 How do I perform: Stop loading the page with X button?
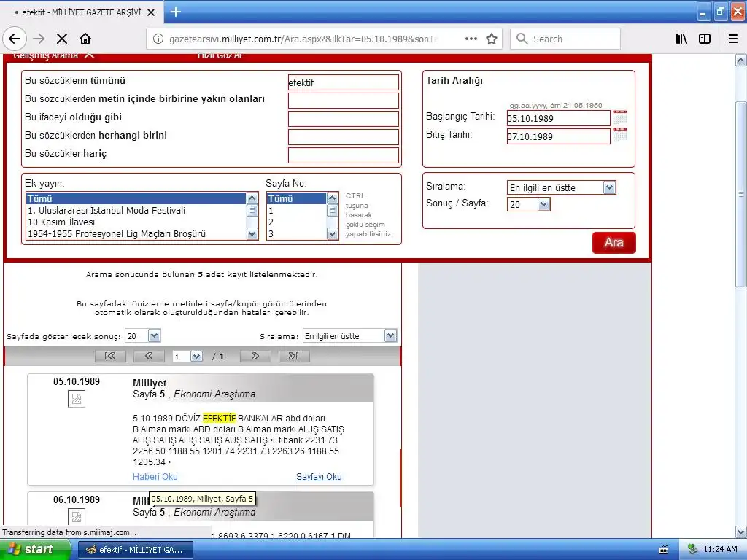click(62, 39)
